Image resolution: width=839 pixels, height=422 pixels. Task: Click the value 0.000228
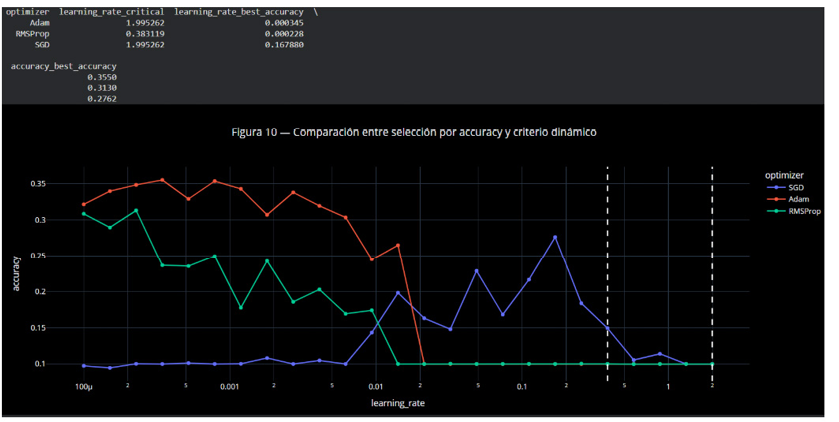[x=284, y=34]
